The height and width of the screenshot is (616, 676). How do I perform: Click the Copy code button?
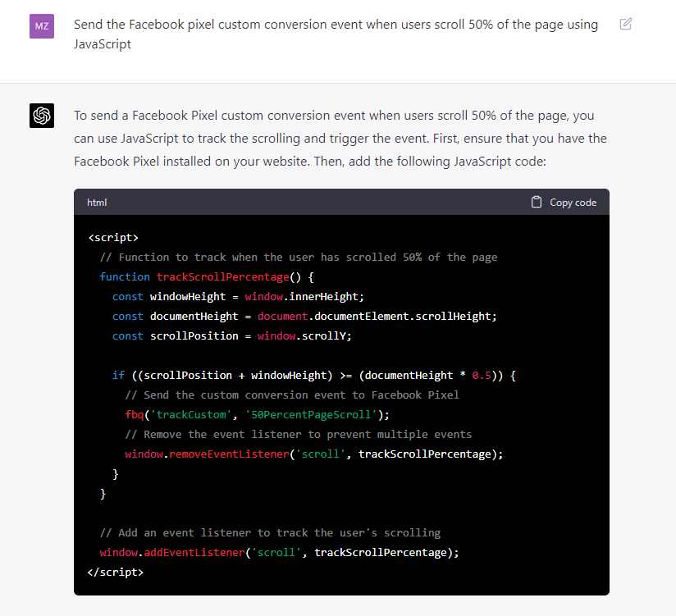[564, 202]
